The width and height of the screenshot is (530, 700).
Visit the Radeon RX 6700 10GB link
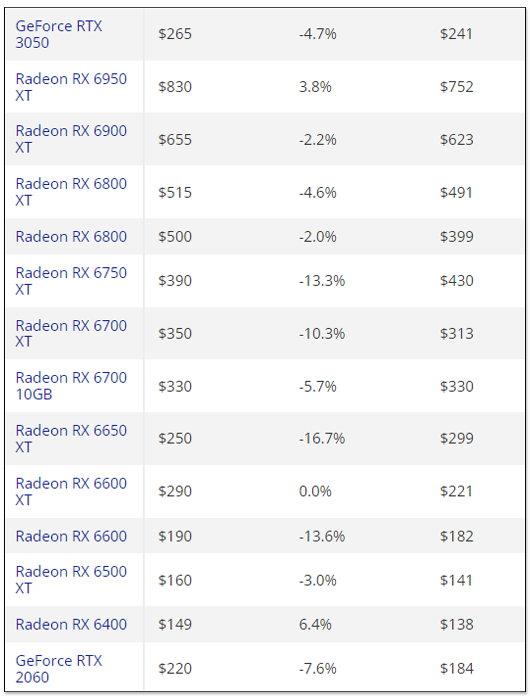[x=71, y=386]
